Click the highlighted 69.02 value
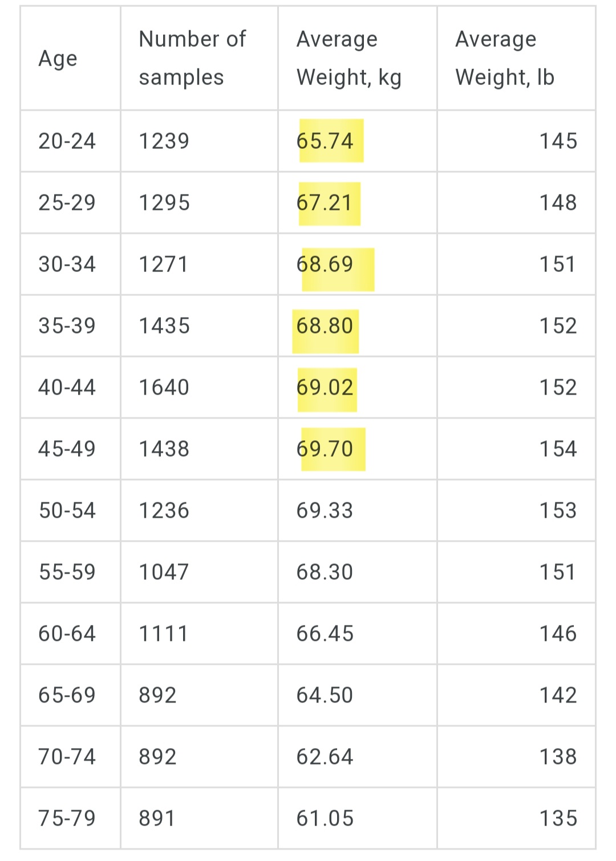Screen dimensions: 616x861 click(x=325, y=388)
